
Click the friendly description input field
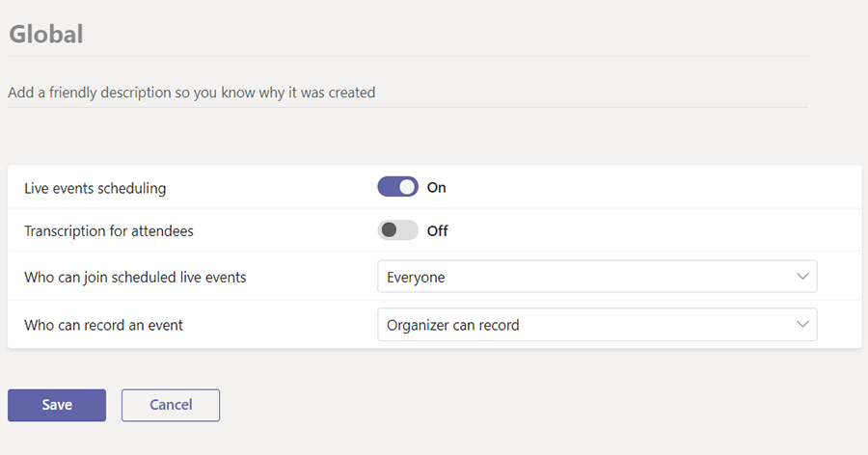pyautogui.click(x=408, y=93)
